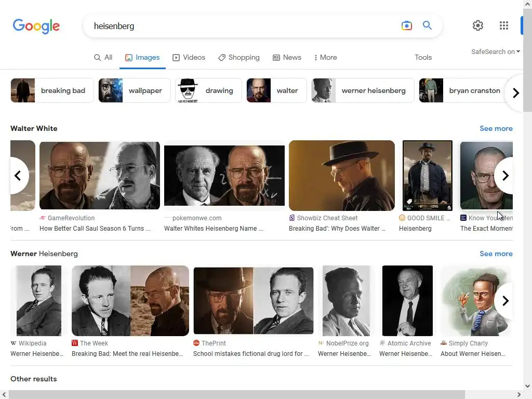Click ThePrint source favicon
The image size is (532, 399).
pyautogui.click(x=196, y=343)
